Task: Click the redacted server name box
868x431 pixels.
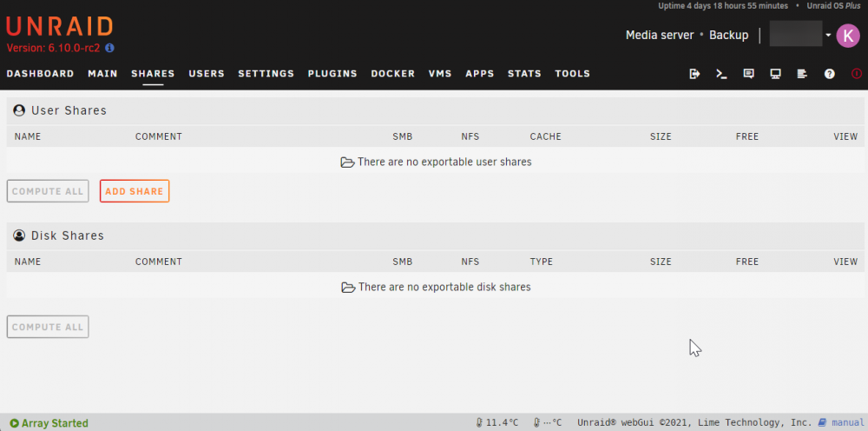Action: coord(796,34)
